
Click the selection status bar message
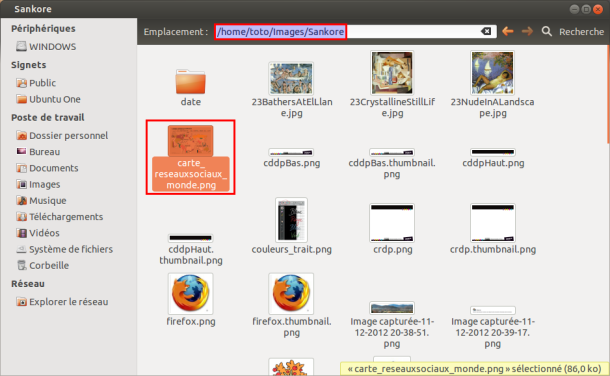tap(474, 369)
